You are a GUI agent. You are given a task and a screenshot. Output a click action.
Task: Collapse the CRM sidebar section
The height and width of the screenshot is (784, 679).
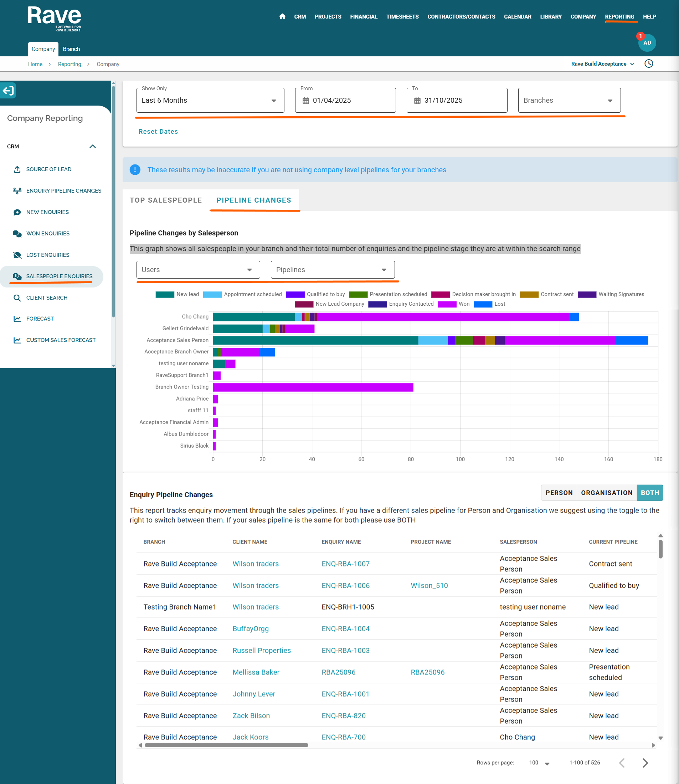[92, 146]
